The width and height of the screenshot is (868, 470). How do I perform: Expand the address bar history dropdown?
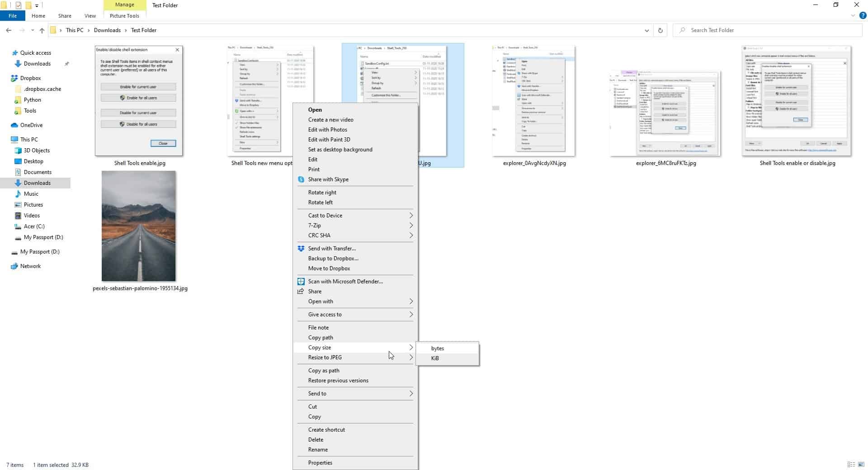[x=646, y=30]
